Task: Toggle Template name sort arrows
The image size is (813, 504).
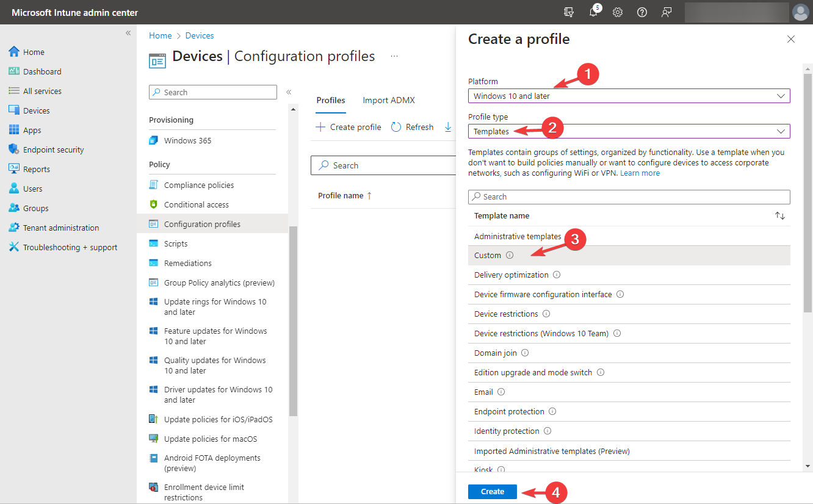Action: [780, 216]
